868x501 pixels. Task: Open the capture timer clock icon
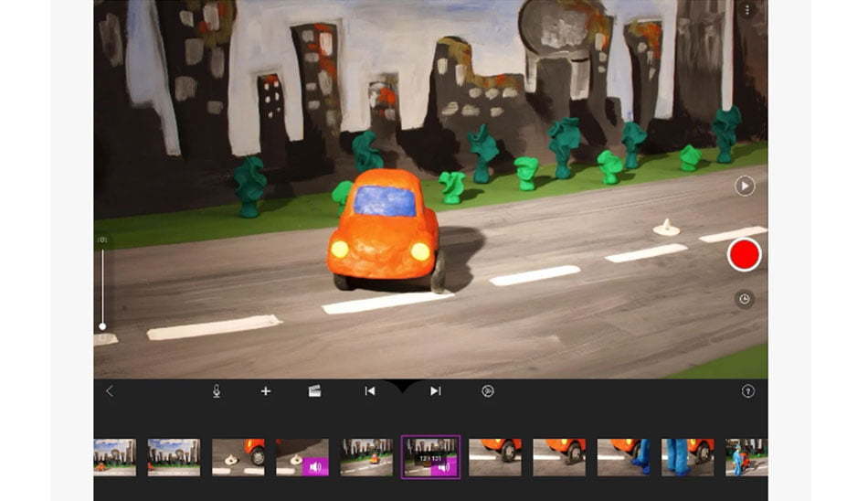(745, 299)
